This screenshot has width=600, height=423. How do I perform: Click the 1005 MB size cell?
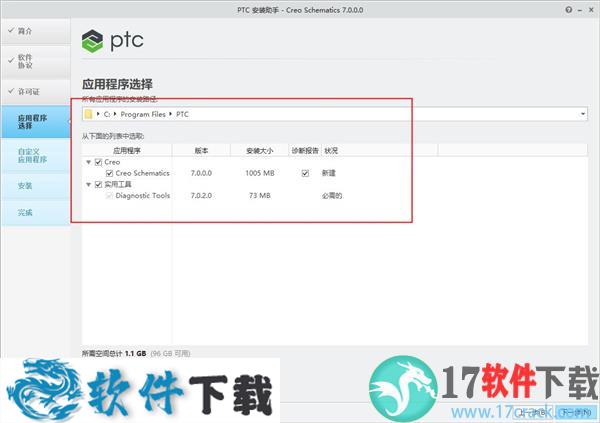click(x=260, y=173)
